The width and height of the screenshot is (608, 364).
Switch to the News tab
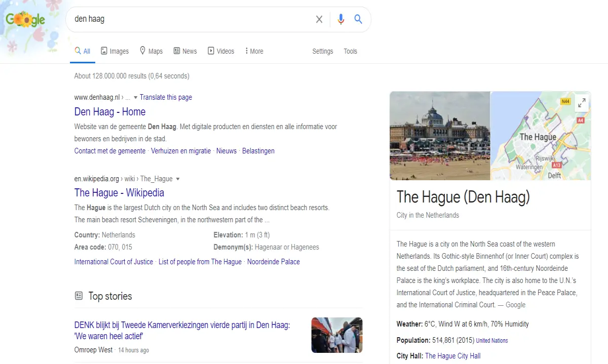tap(185, 51)
